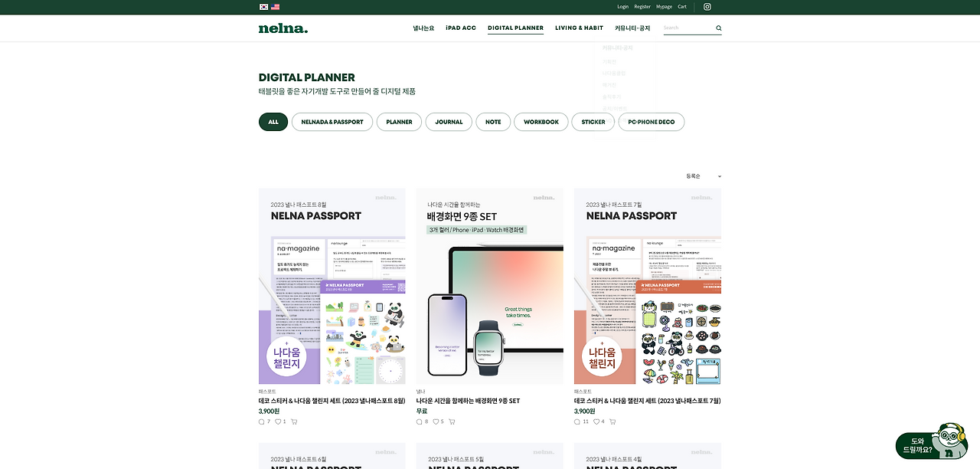Screen dimensions: 980x469
Task: Click into the Search input field
Action: pos(688,28)
